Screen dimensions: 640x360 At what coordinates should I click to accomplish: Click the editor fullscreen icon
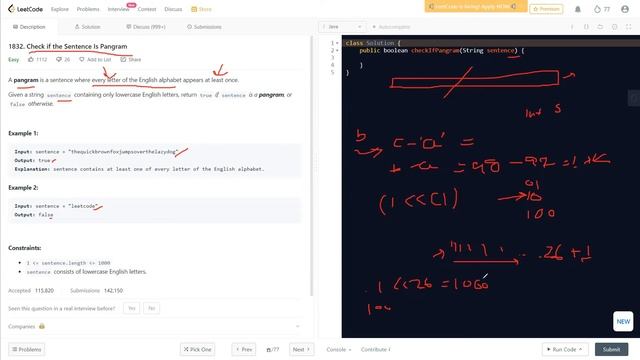(629, 27)
